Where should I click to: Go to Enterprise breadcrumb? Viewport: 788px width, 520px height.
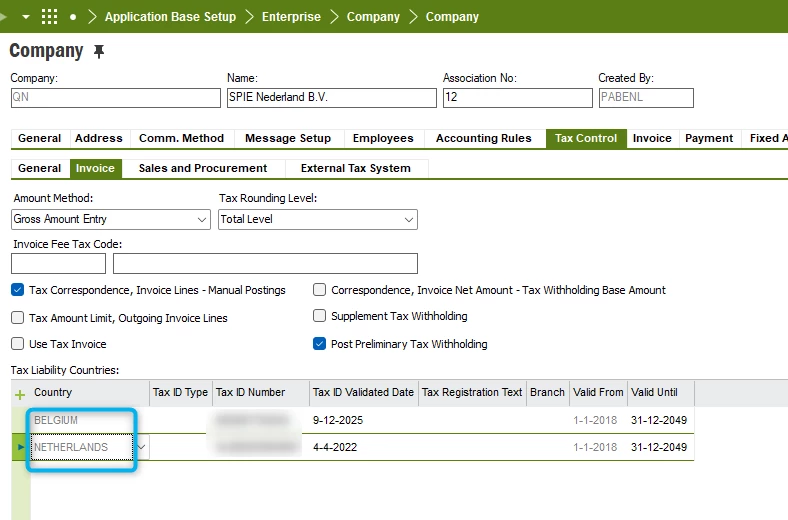tap(291, 17)
